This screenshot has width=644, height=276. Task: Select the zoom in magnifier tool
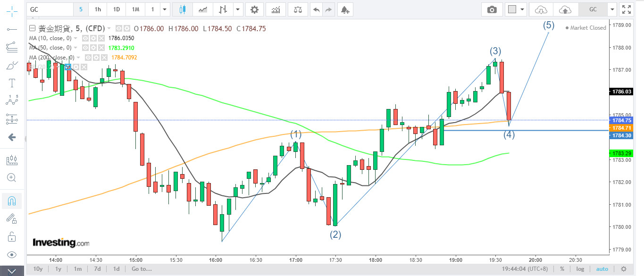pyautogui.click(x=12, y=178)
